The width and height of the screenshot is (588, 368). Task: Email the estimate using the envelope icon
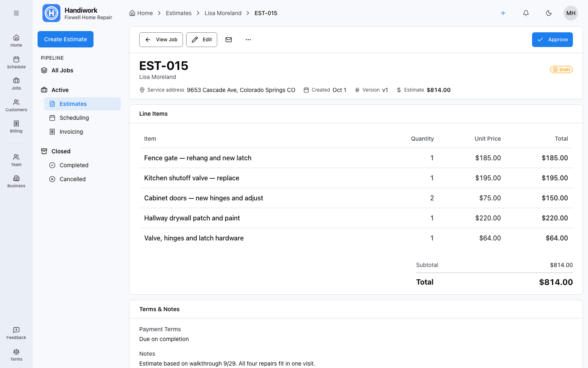coord(229,40)
